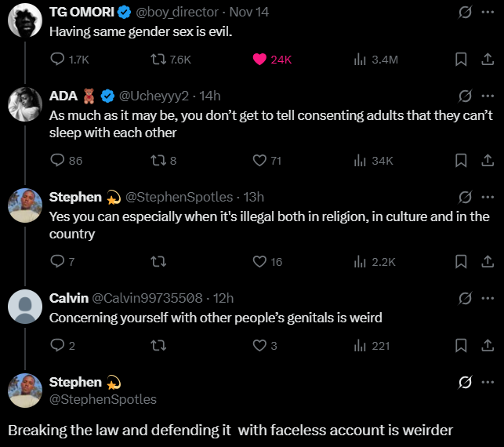View analytics of TG OMORI's 3.4M views
Viewport: 504px width, 447px height.
point(361,60)
